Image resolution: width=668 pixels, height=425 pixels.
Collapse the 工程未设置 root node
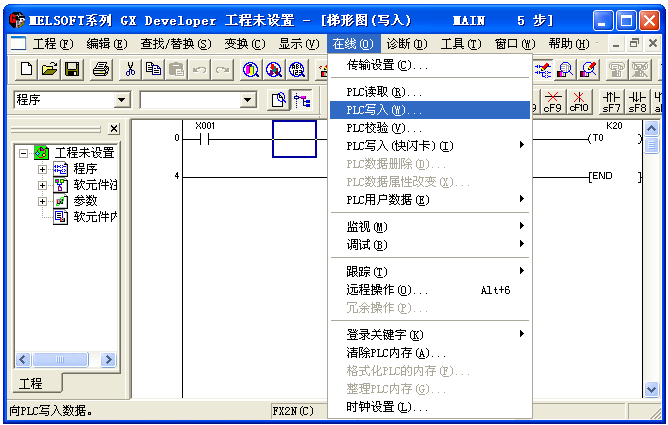click(24, 153)
